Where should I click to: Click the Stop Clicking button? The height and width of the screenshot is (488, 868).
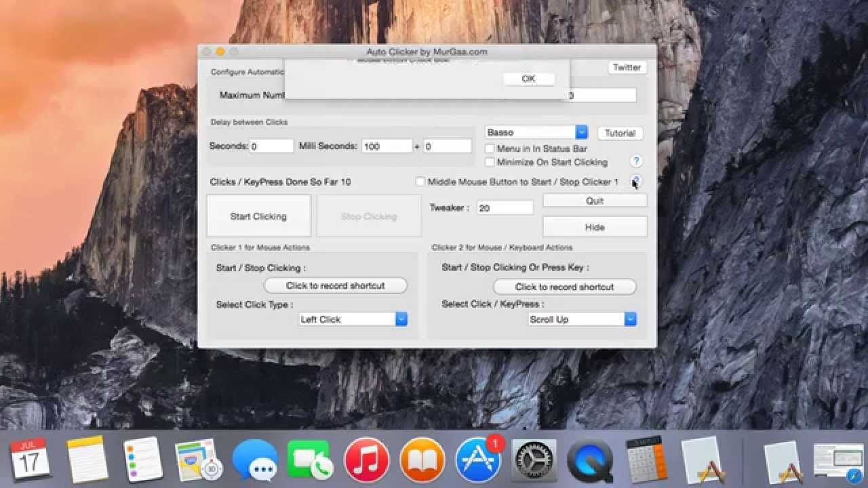point(369,216)
